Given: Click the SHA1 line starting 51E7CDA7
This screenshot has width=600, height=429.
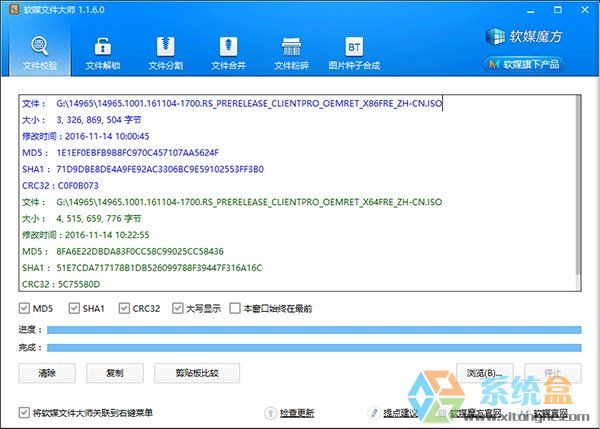Looking at the screenshot, I should tap(142, 268).
